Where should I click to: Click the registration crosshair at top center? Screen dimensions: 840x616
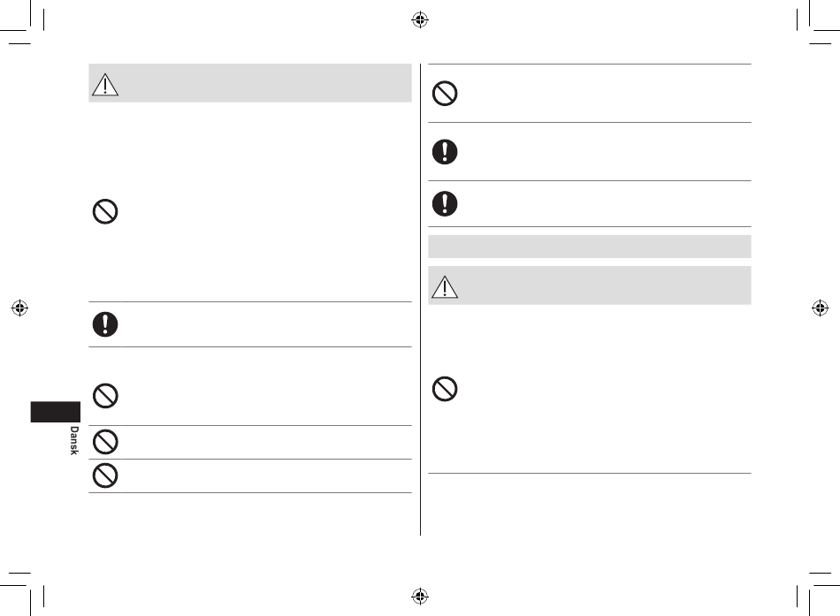coord(420,19)
